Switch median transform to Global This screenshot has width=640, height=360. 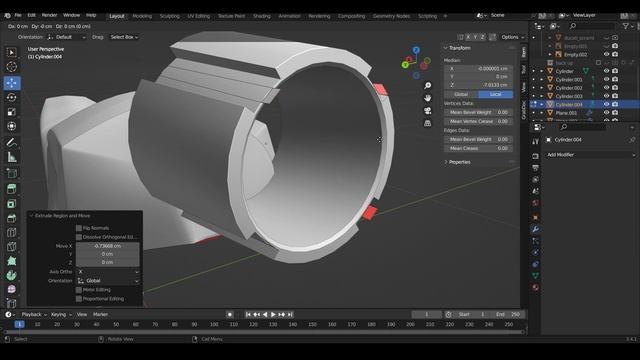[461, 94]
